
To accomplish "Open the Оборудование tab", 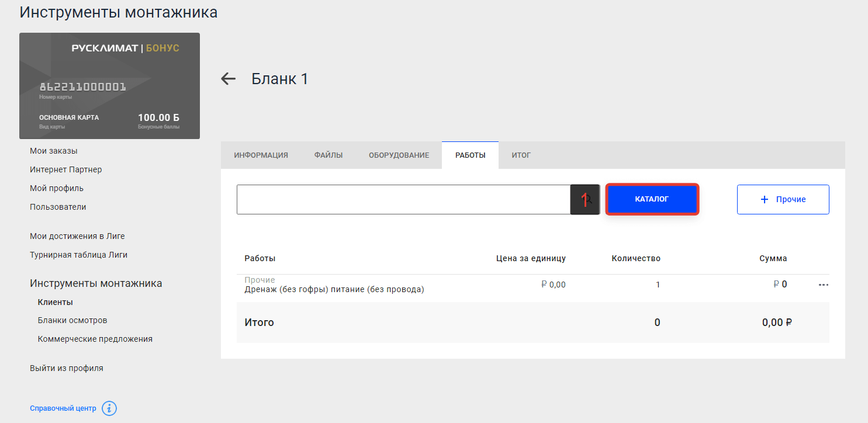I will click(x=399, y=155).
